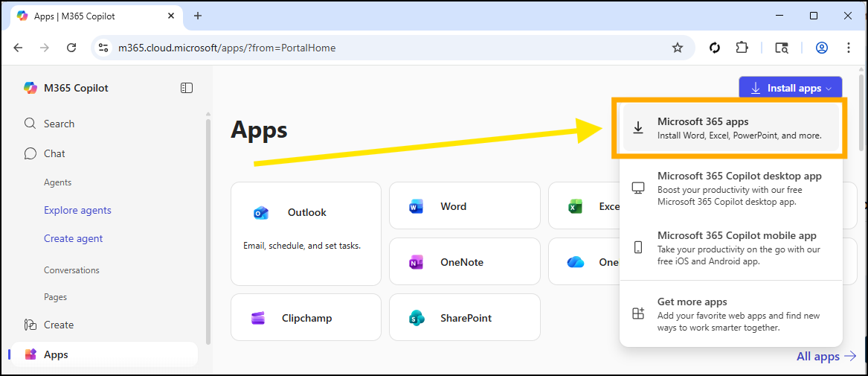Open the tab search icon in toolbar
Viewport: 868px width, 376px height.
tap(782, 48)
